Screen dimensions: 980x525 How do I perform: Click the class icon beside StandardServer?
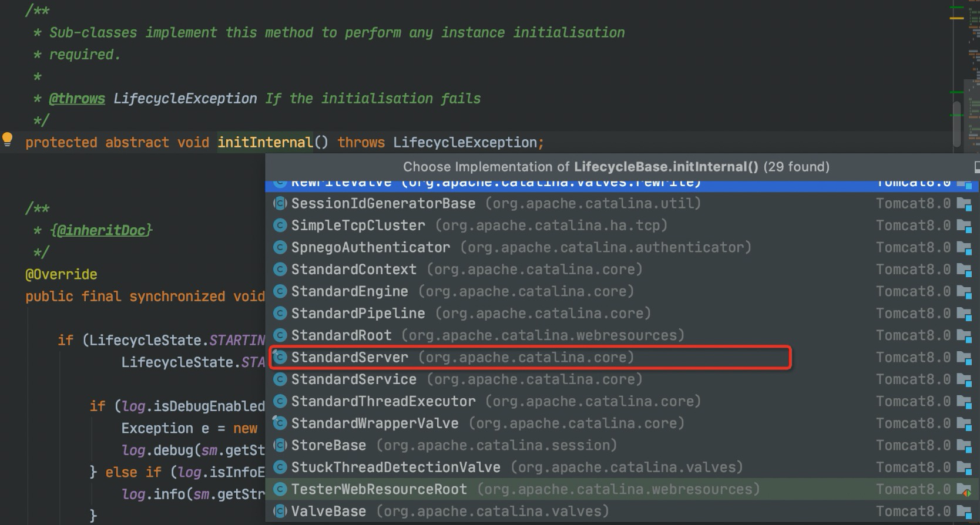(280, 358)
